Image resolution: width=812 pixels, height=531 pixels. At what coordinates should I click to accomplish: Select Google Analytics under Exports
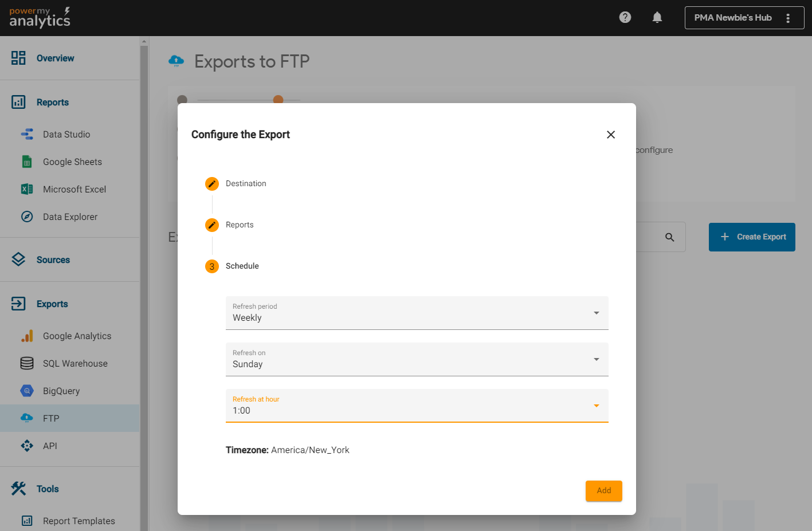click(77, 336)
